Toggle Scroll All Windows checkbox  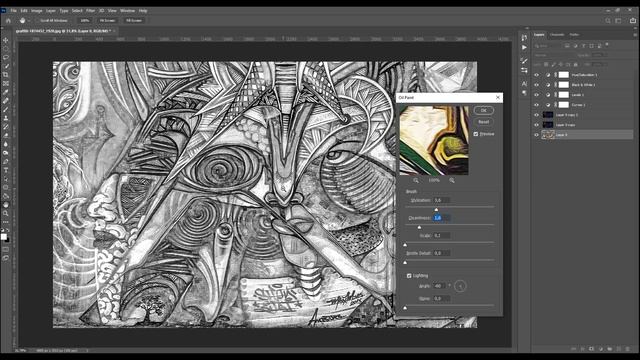36,20
